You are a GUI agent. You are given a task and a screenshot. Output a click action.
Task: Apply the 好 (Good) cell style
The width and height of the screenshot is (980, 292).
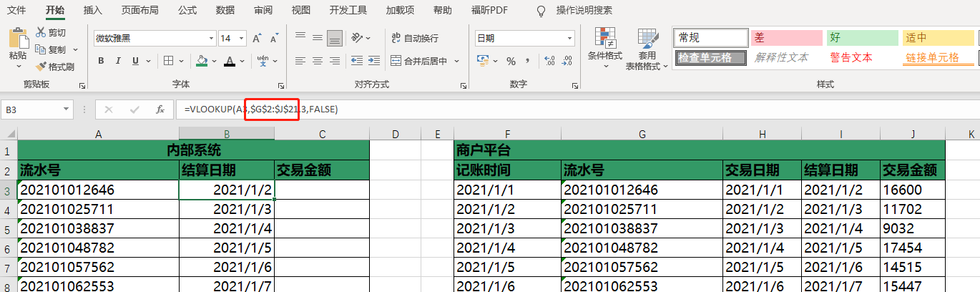pos(862,37)
